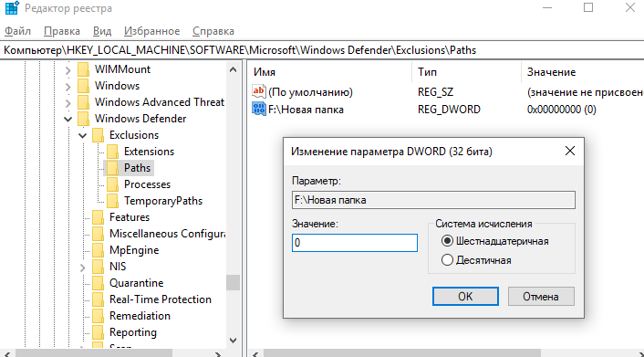Click the Remediation folder icon
This screenshot has width=644, height=357.
click(99, 316)
